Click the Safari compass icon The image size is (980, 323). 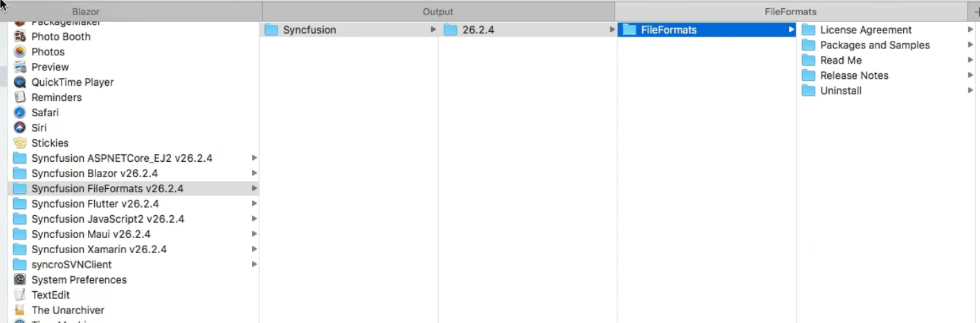(20, 113)
